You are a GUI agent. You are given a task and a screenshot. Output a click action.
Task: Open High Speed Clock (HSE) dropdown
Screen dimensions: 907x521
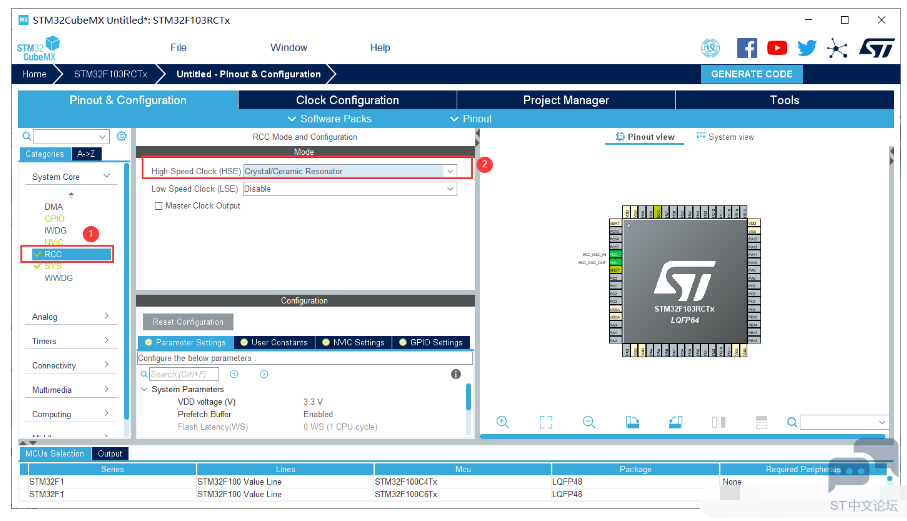coord(450,171)
